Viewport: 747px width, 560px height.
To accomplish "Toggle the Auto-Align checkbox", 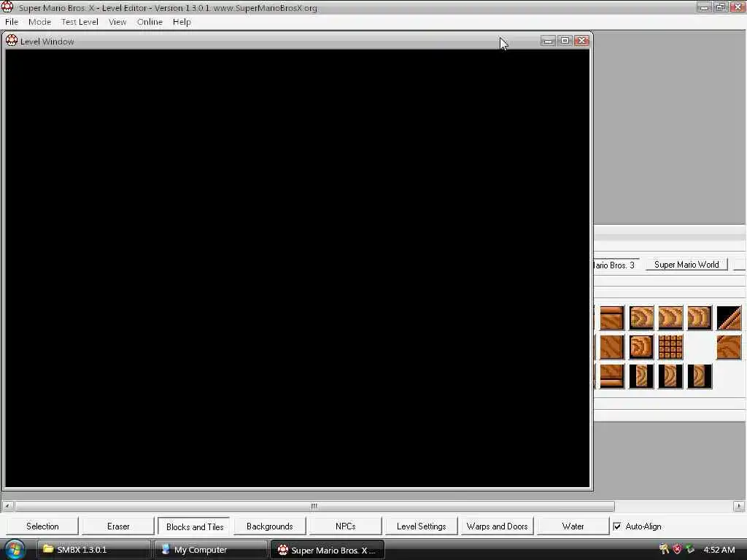I will [x=617, y=526].
